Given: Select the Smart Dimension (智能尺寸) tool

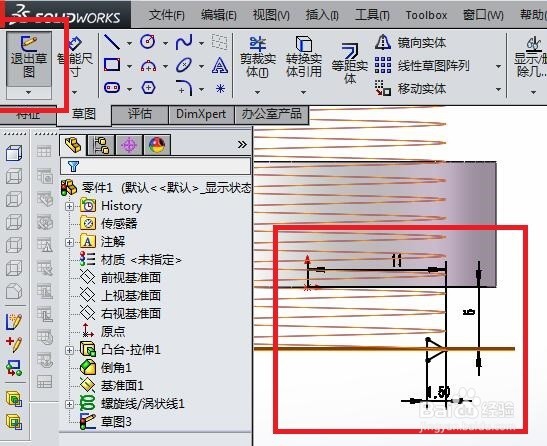Looking at the screenshot, I should (x=75, y=58).
